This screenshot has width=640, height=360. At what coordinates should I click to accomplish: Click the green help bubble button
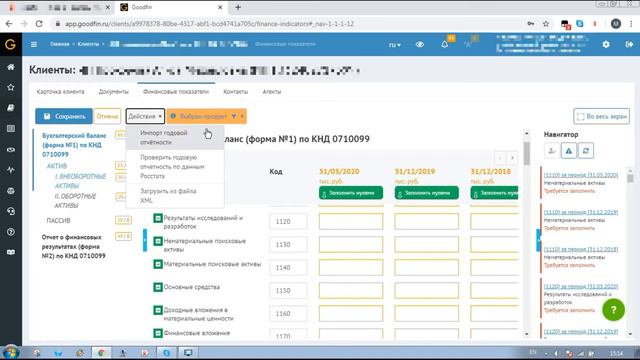coord(613,310)
